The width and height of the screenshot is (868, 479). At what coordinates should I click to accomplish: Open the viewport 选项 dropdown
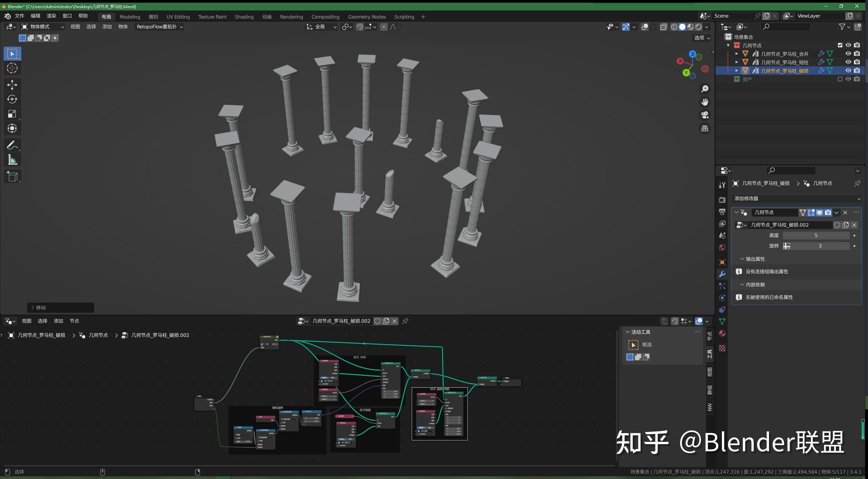click(x=702, y=38)
